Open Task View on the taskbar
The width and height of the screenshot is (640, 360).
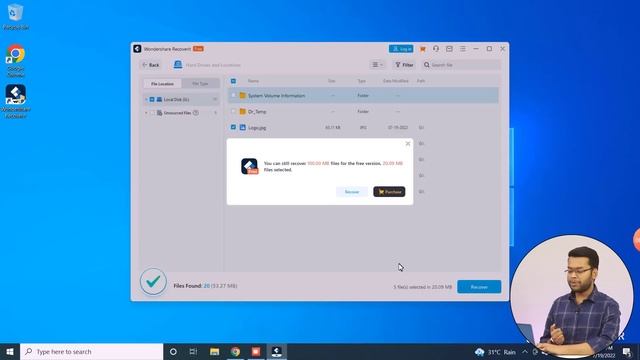coord(193,351)
